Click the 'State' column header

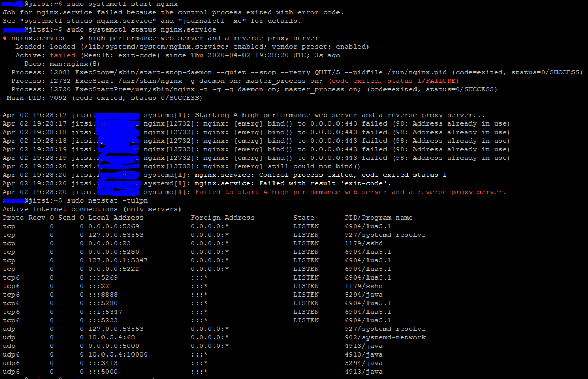pyautogui.click(x=304, y=218)
